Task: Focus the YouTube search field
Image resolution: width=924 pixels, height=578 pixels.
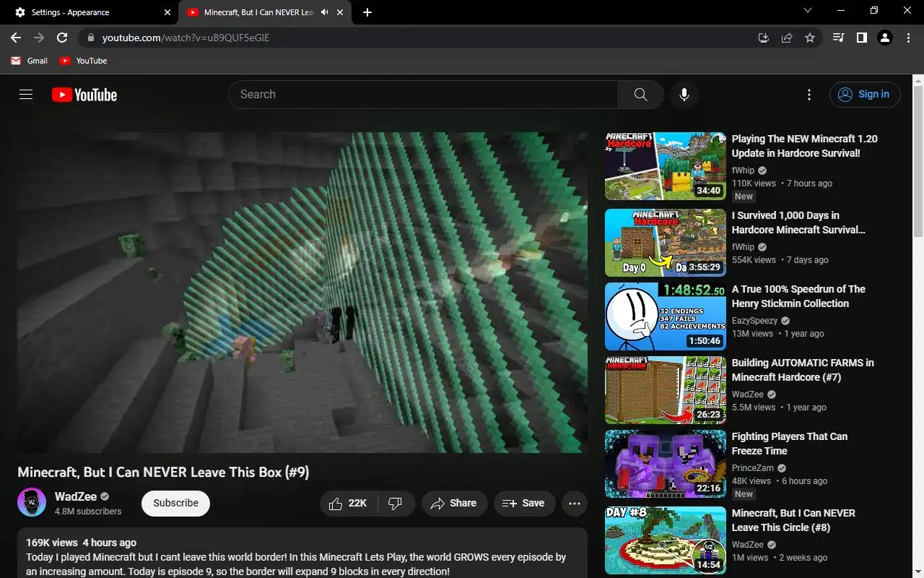Action: 423,95
